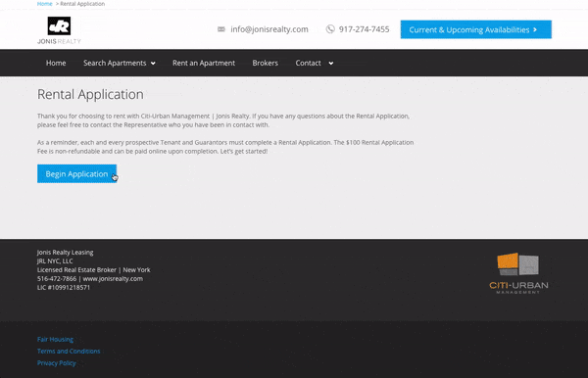Click the JRL NYC, LLC footer text
This screenshot has width=588, height=378.
[55, 261]
